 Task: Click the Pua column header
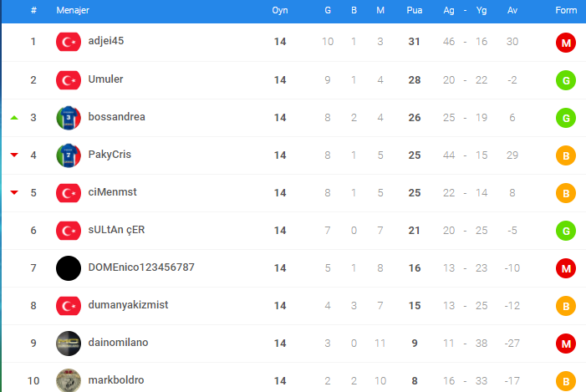click(415, 11)
